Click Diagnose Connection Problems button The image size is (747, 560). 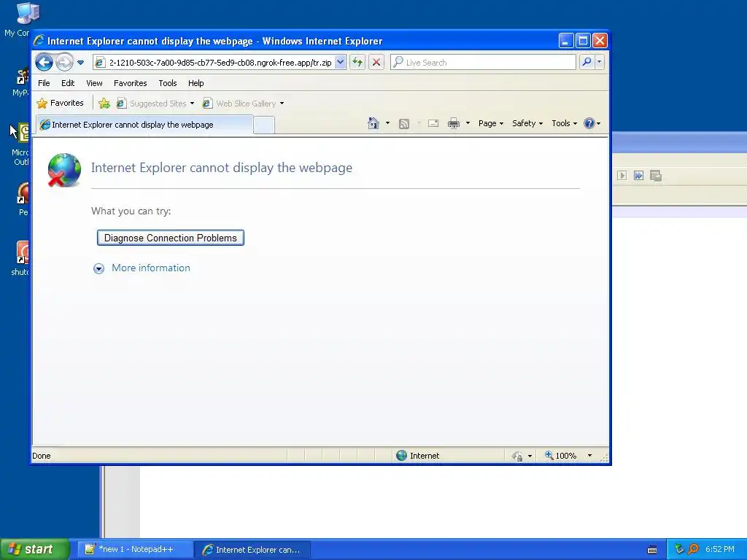171,238
